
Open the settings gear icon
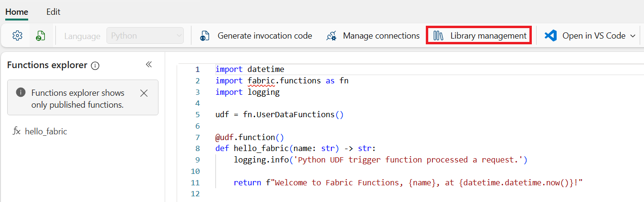coord(18,36)
